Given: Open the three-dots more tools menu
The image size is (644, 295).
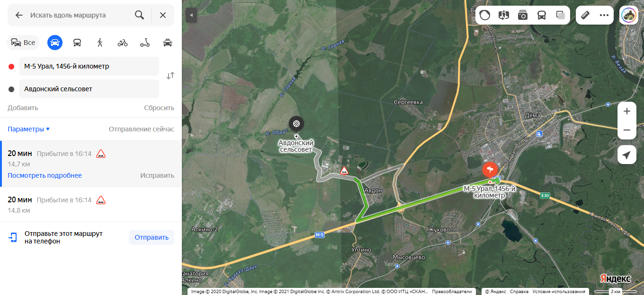Looking at the screenshot, I should [604, 15].
